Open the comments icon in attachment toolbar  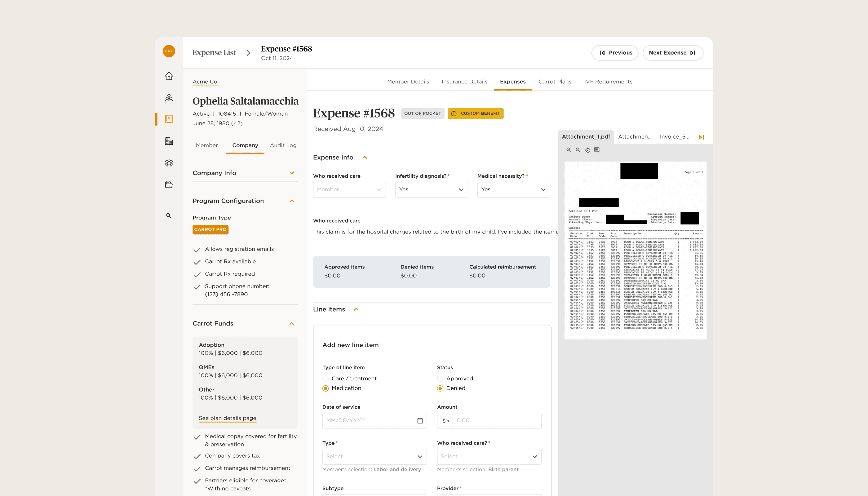[596, 150]
